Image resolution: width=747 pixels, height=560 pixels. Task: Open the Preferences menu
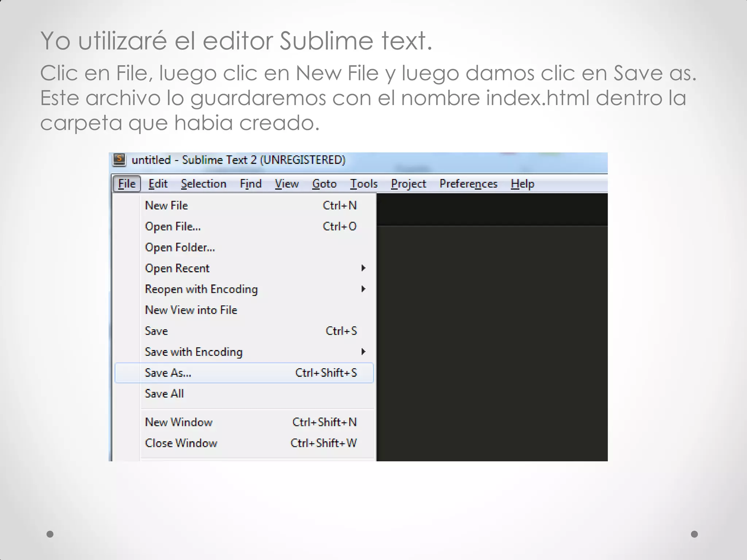click(x=468, y=184)
